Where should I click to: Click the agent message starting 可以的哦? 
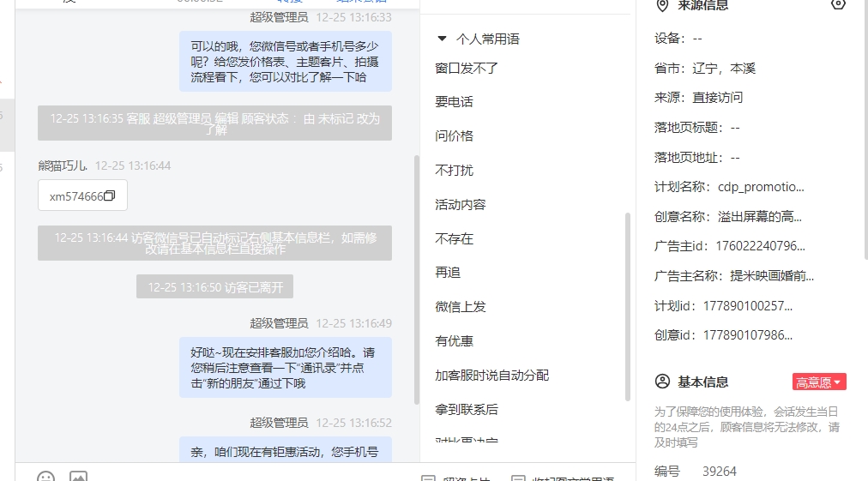[x=285, y=62]
